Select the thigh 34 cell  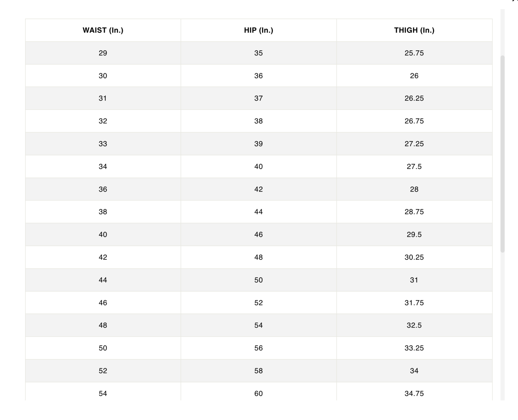click(414, 371)
